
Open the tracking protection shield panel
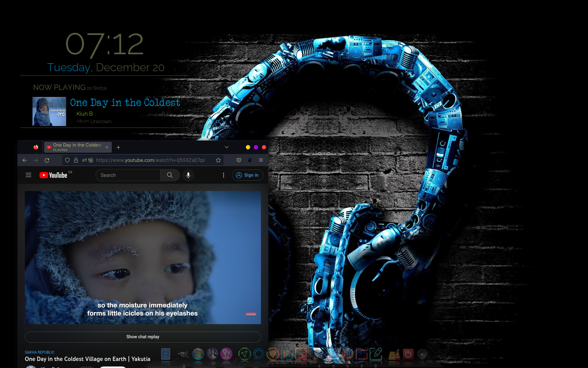point(67,160)
